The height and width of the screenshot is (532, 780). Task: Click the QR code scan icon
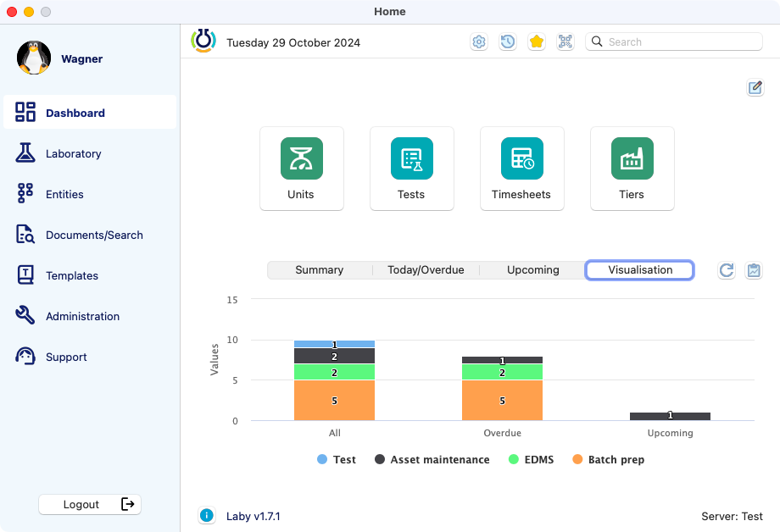(x=565, y=42)
